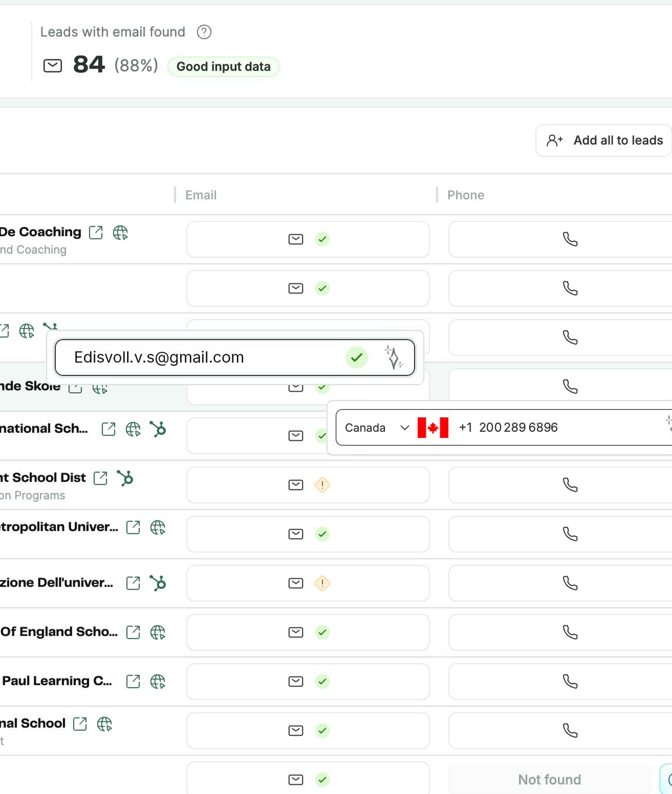This screenshot has height=794, width=672.
Task: Click the warning status icon in School Dist row
Action: point(322,485)
